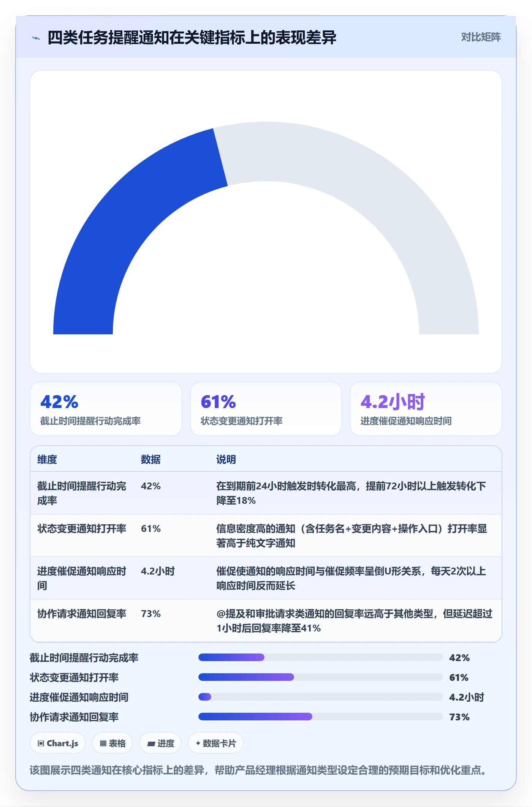Click the 4.2小时 table data cell
This screenshot has height=807, width=532.
[x=158, y=571]
